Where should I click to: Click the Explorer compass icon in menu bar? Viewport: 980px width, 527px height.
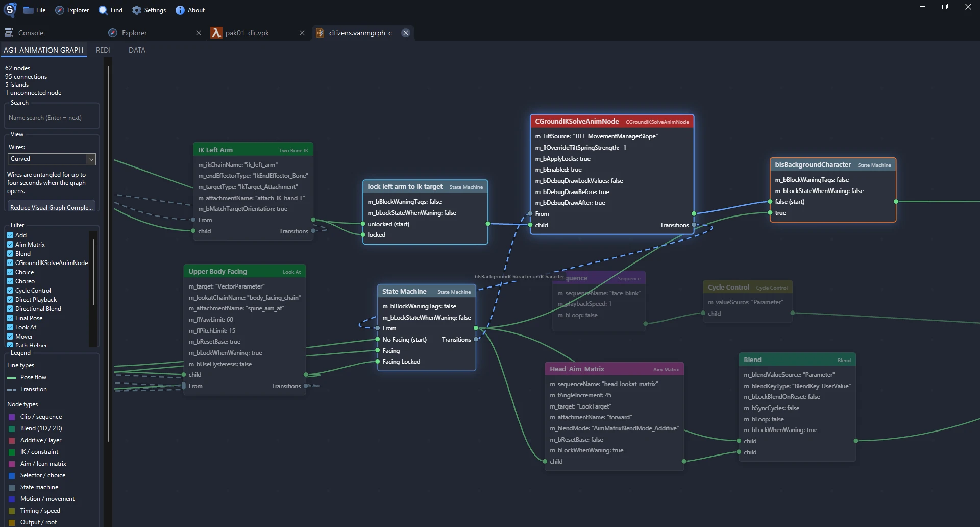60,10
